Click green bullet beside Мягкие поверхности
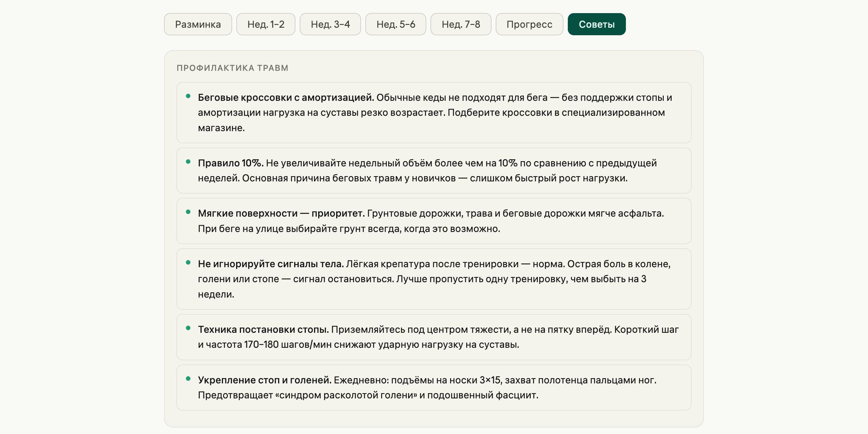Viewport: 868px width, 434px height. [188, 212]
